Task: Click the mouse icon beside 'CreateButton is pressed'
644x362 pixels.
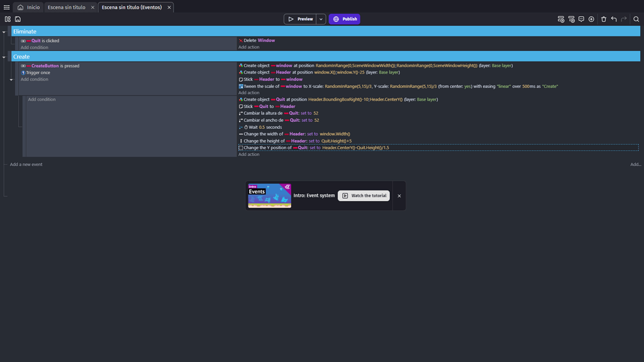Action: [23, 65]
